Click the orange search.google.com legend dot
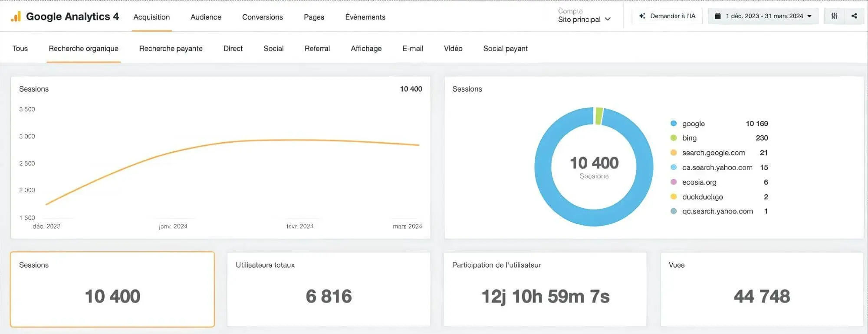 coord(674,153)
